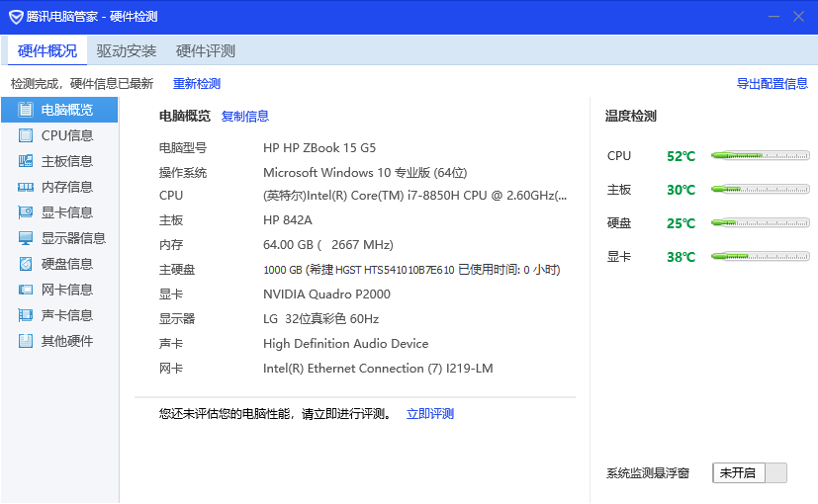Click the Intel Core i7-8850H CPU value
The height and width of the screenshot is (504, 818).
pyautogui.click(x=414, y=196)
